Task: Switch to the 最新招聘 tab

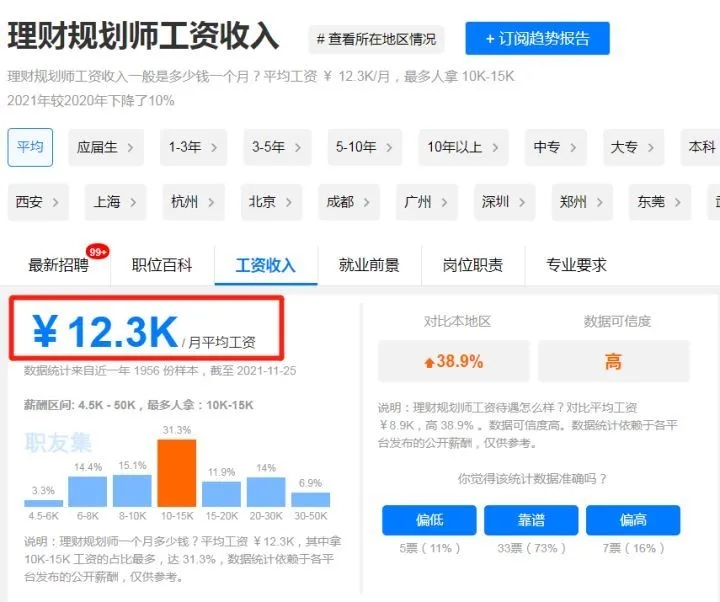Action: point(58,265)
